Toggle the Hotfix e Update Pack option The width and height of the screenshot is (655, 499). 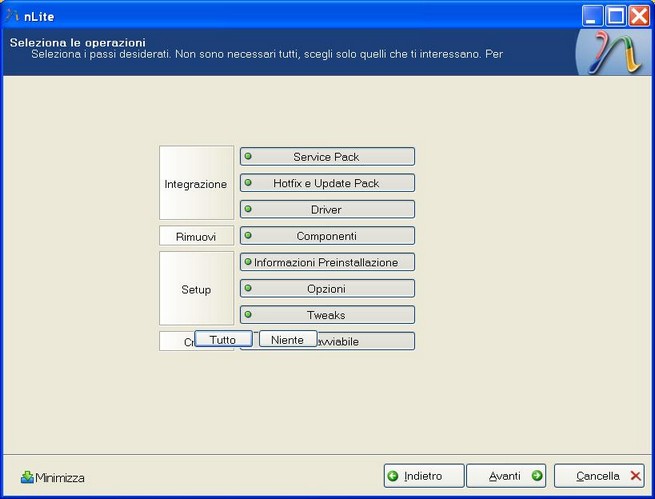(x=327, y=183)
